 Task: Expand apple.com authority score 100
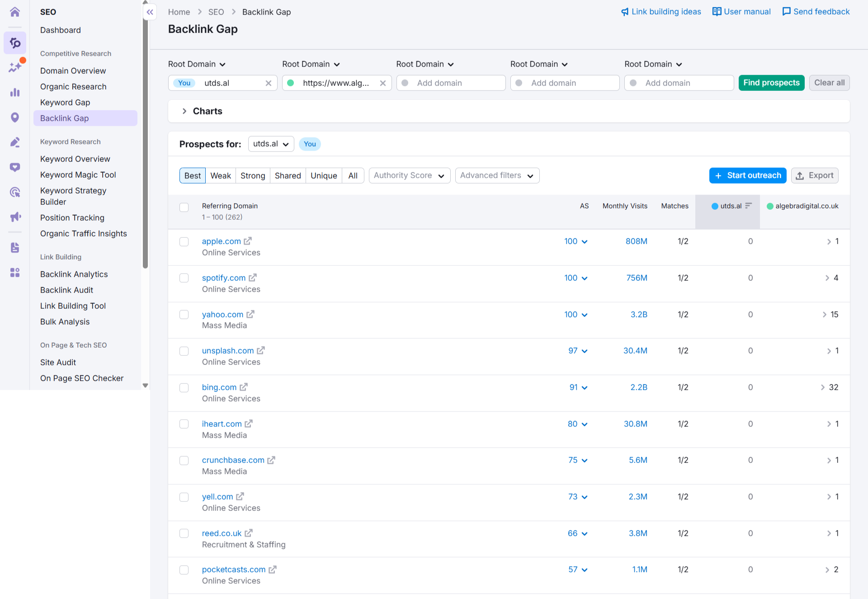point(576,241)
